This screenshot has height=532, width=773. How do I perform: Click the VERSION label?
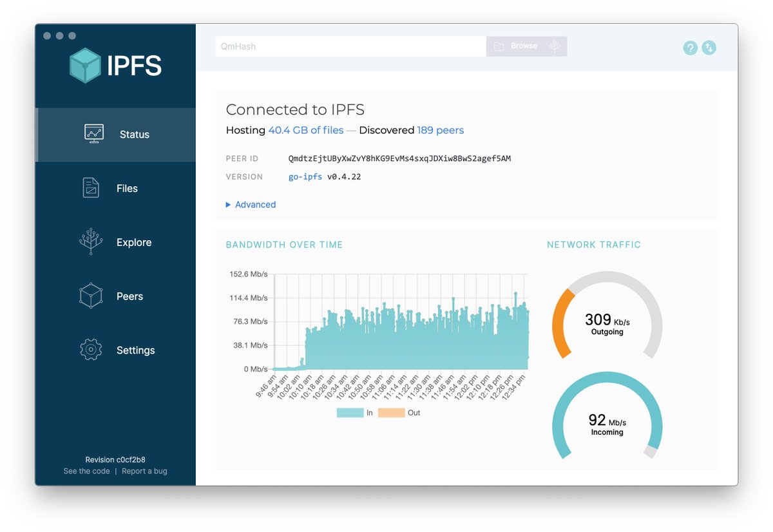click(x=244, y=176)
